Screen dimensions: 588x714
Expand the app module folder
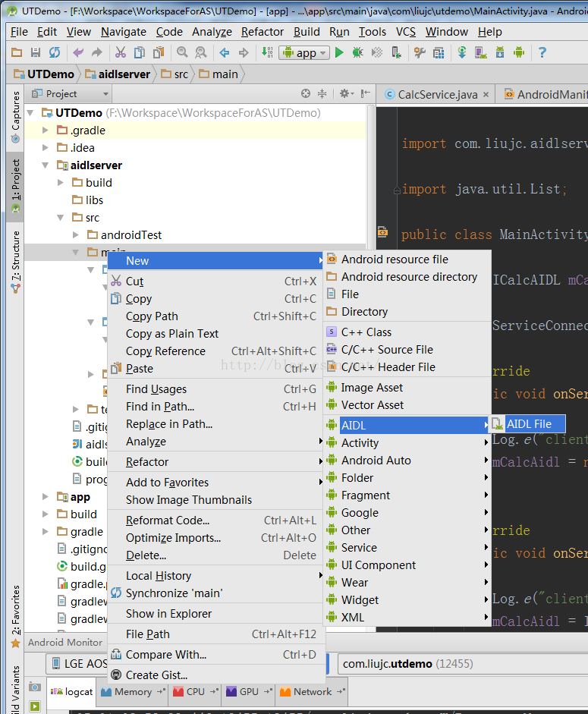46,497
